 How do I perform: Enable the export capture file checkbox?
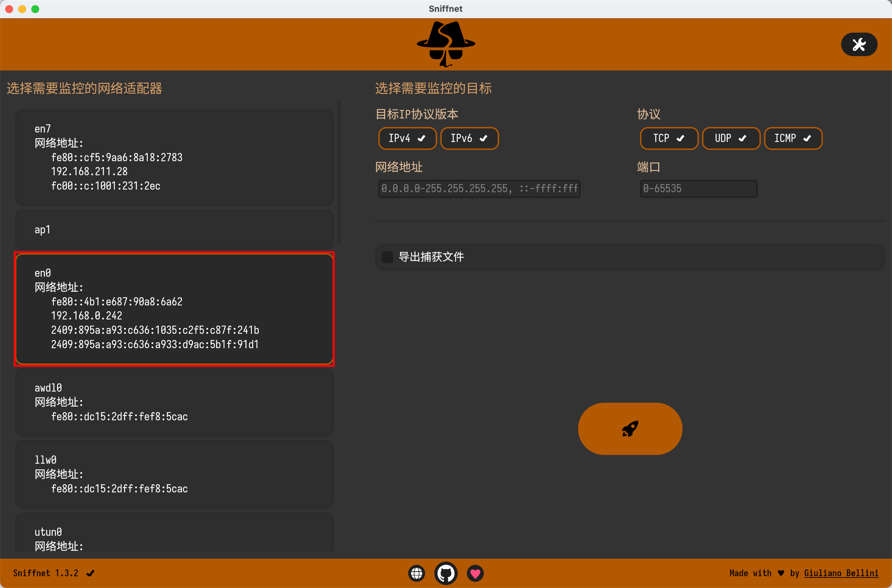pyautogui.click(x=387, y=257)
